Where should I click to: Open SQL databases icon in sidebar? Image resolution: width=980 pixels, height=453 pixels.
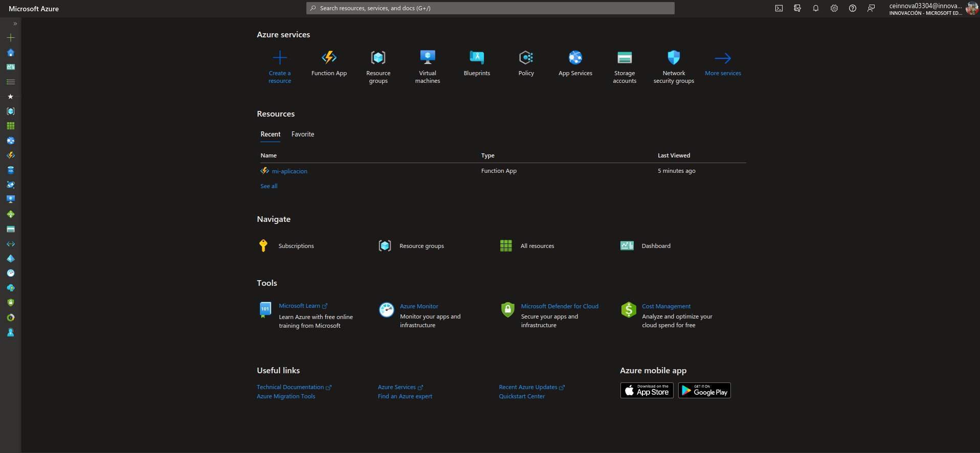point(10,170)
